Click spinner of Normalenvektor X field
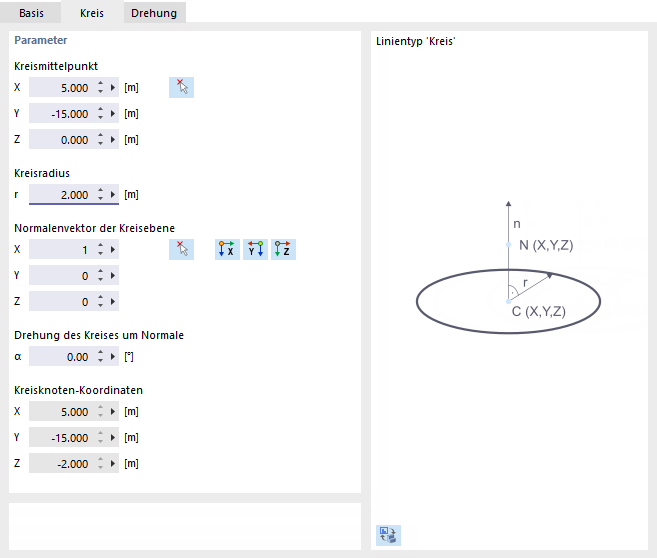 point(101,250)
